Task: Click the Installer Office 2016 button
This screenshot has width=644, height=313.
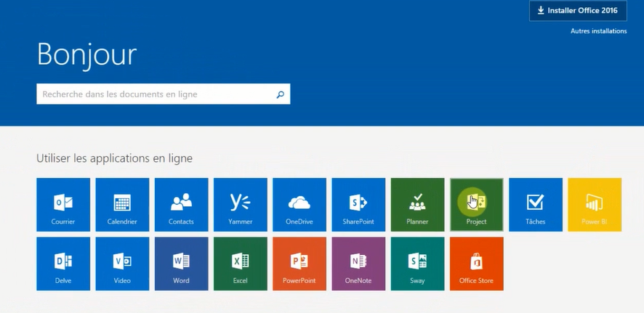Action: tap(578, 11)
